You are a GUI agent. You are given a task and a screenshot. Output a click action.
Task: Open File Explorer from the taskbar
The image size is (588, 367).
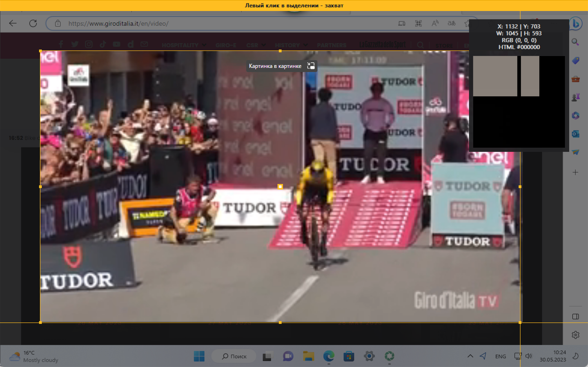[x=309, y=356]
